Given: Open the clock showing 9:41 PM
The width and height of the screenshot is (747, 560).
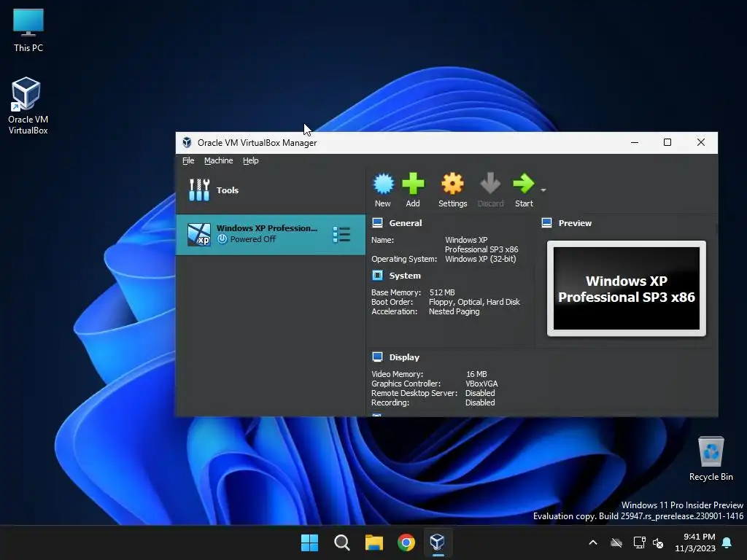Looking at the screenshot, I should point(695,542).
